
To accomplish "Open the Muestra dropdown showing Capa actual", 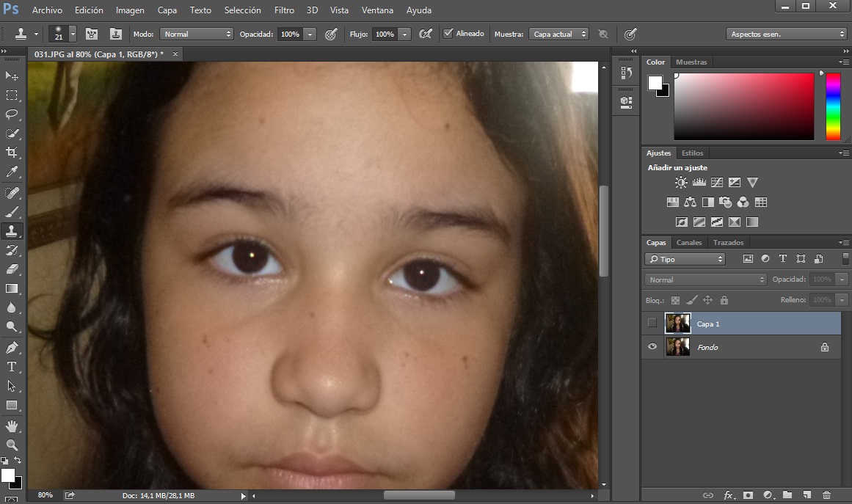I will [558, 33].
